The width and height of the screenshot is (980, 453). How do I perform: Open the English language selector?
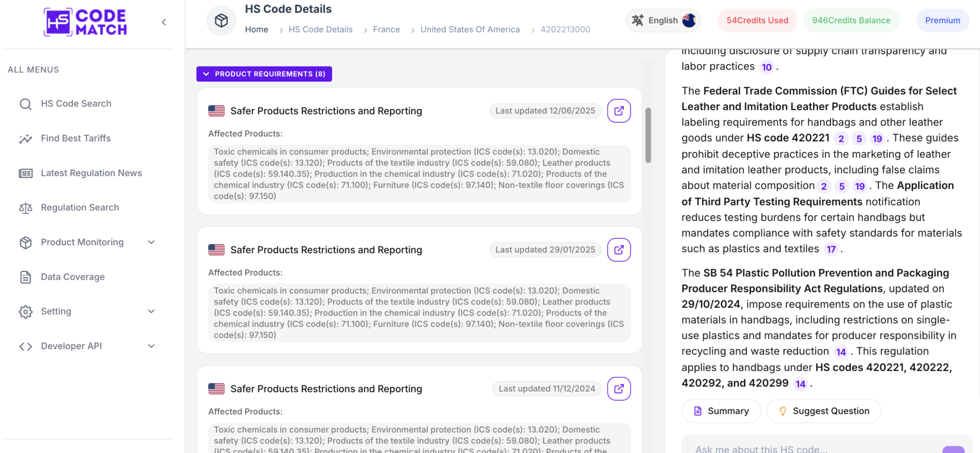click(x=663, y=20)
